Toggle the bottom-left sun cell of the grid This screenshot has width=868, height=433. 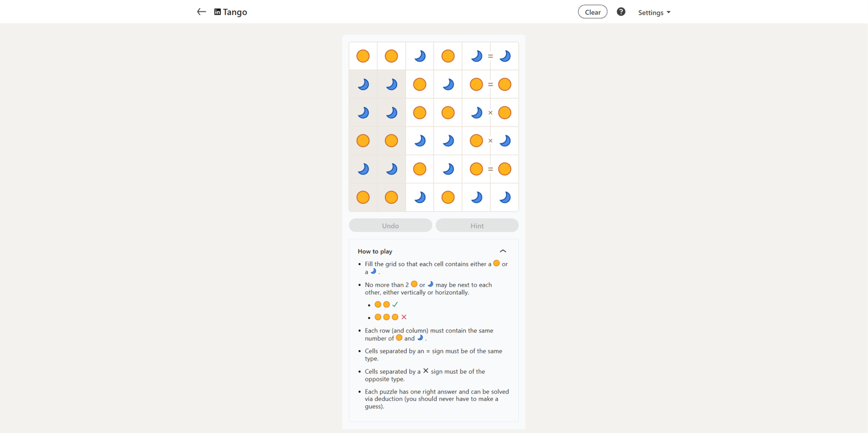point(363,198)
